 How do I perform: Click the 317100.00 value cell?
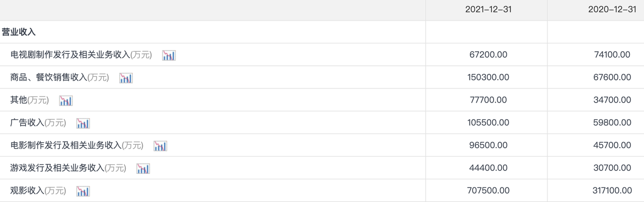pos(612,190)
